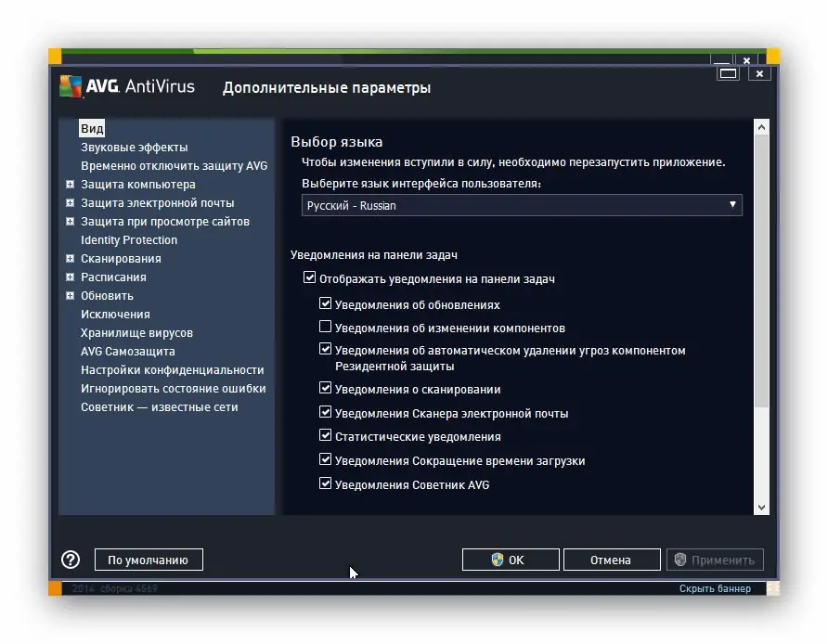
Task: Open help via the question mark icon
Action: 71,560
